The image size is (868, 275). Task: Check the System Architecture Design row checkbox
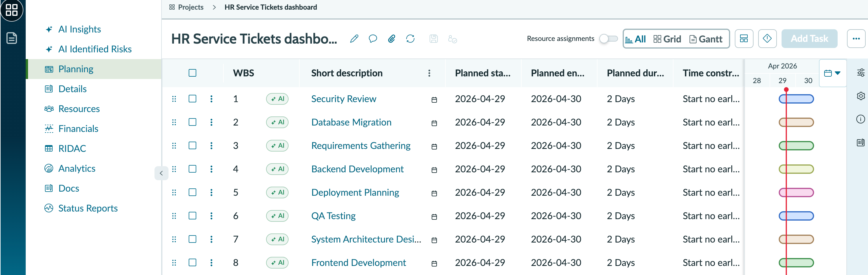tap(192, 239)
